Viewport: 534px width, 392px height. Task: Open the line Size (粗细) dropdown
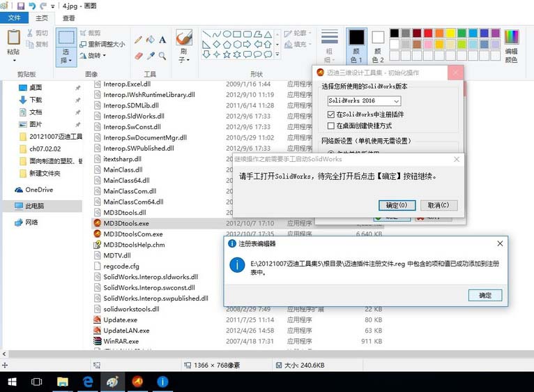pyautogui.click(x=329, y=46)
